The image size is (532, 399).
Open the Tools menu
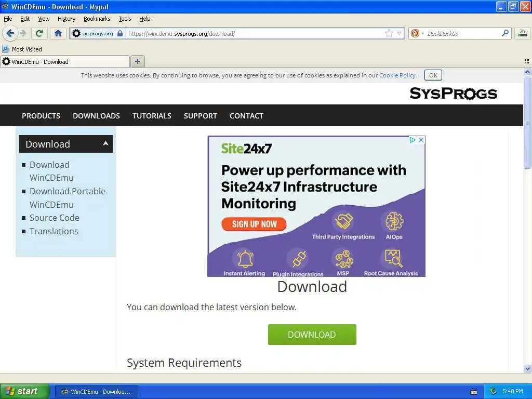pos(125,19)
